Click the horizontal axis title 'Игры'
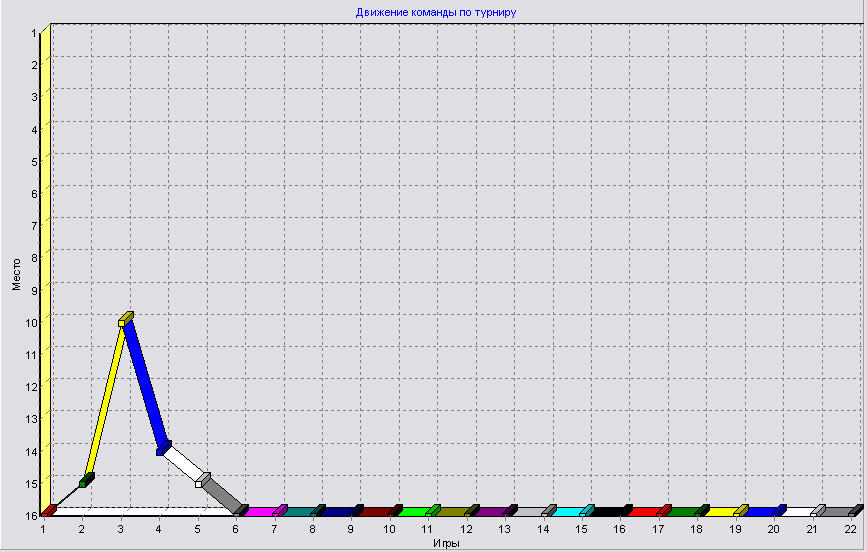Image resolution: width=867 pixels, height=552 pixels. pos(446,543)
